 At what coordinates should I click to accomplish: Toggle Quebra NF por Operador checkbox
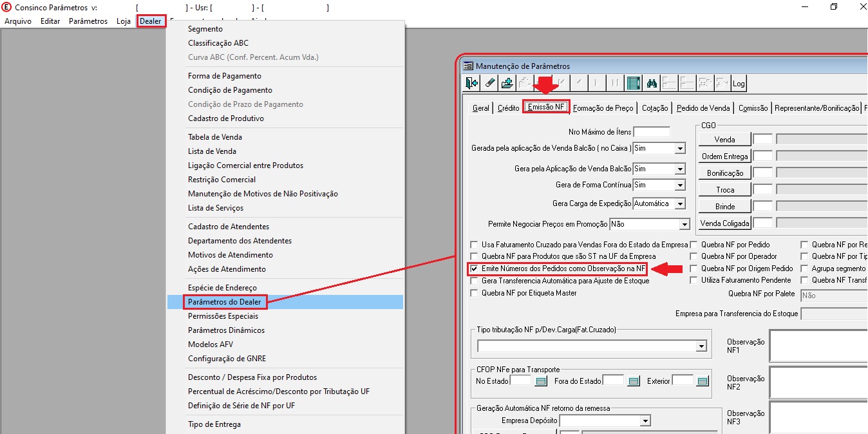(694, 256)
